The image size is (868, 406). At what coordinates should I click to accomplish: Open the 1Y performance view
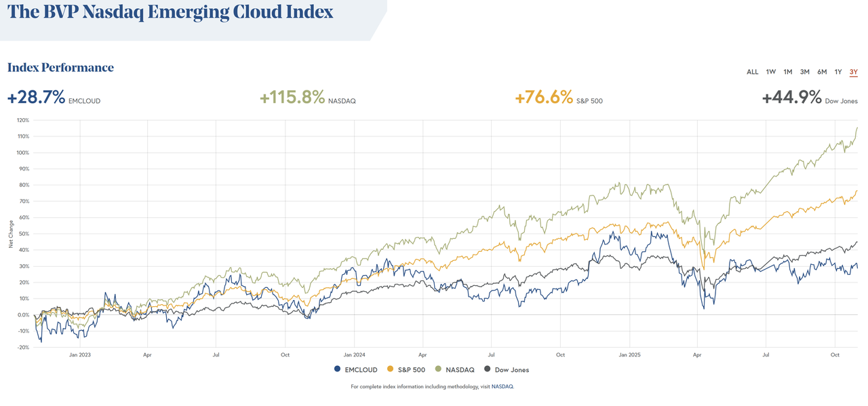837,71
